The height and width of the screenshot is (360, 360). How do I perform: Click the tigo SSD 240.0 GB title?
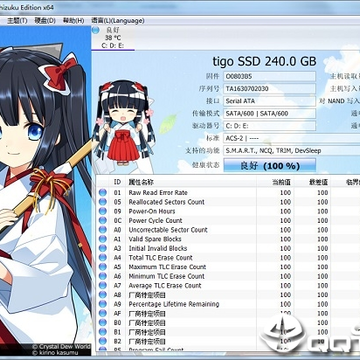click(x=264, y=61)
